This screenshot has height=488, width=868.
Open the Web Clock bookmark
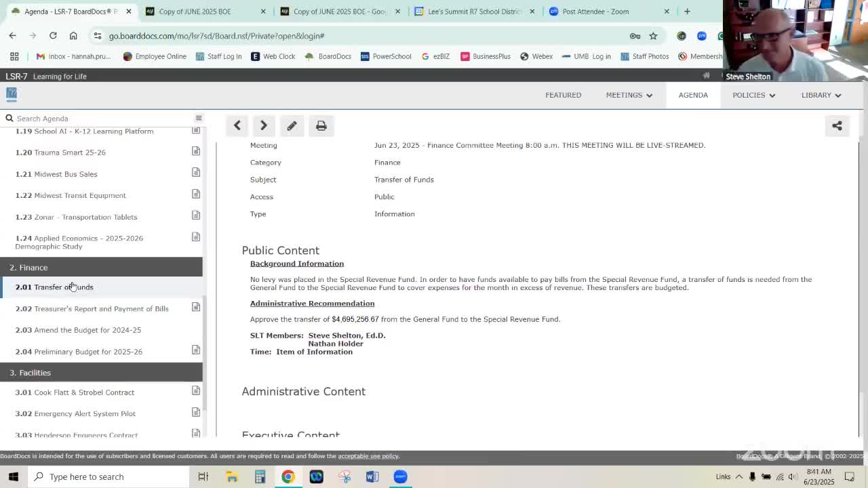(273, 56)
